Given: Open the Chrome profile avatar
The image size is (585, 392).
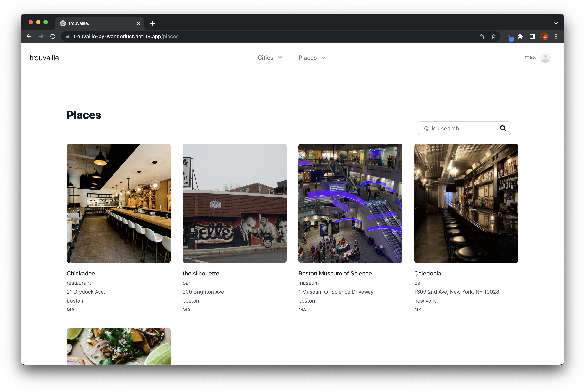Looking at the screenshot, I should (544, 37).
